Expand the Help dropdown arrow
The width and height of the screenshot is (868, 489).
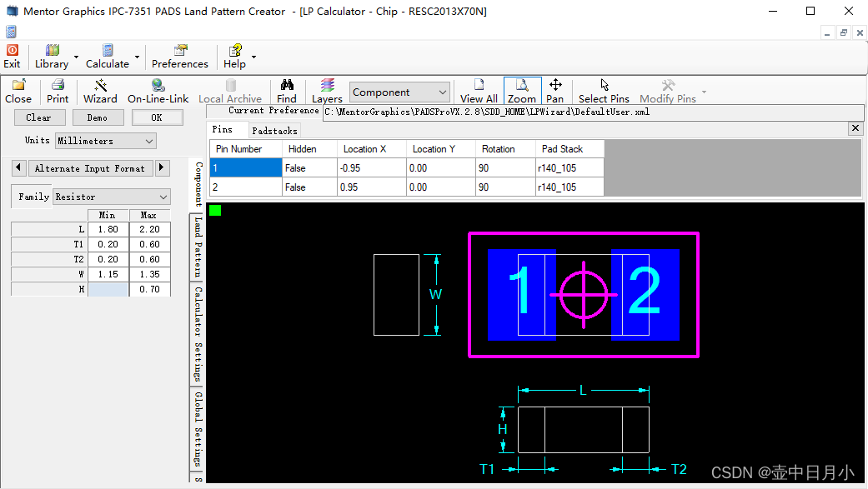pyautogui.click(x=254, y=57)
